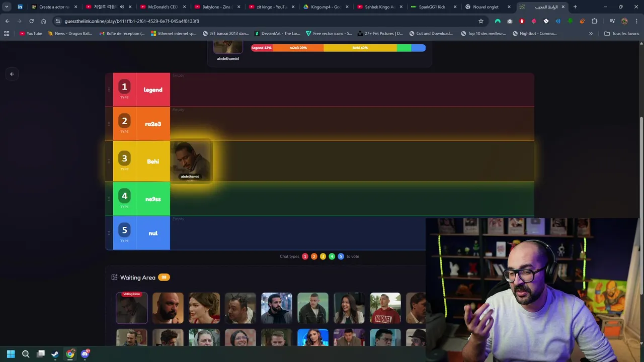
Task: Click the legend tier label
Action: tap(153, 90)
